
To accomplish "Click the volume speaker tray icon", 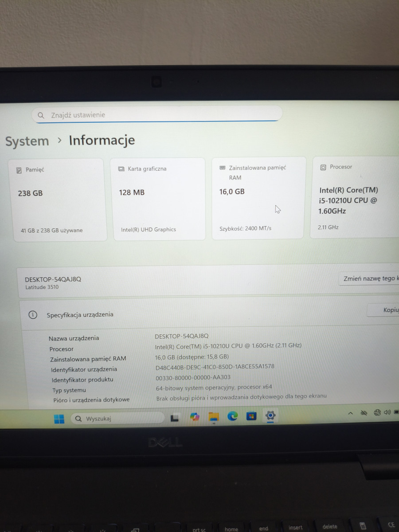I will [x=387, y=412].
